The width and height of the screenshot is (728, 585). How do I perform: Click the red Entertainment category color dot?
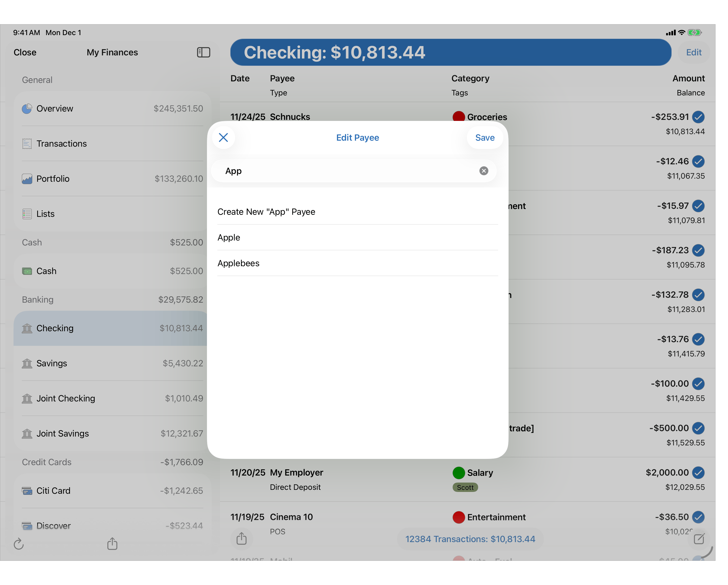click(x=459, y=517)
